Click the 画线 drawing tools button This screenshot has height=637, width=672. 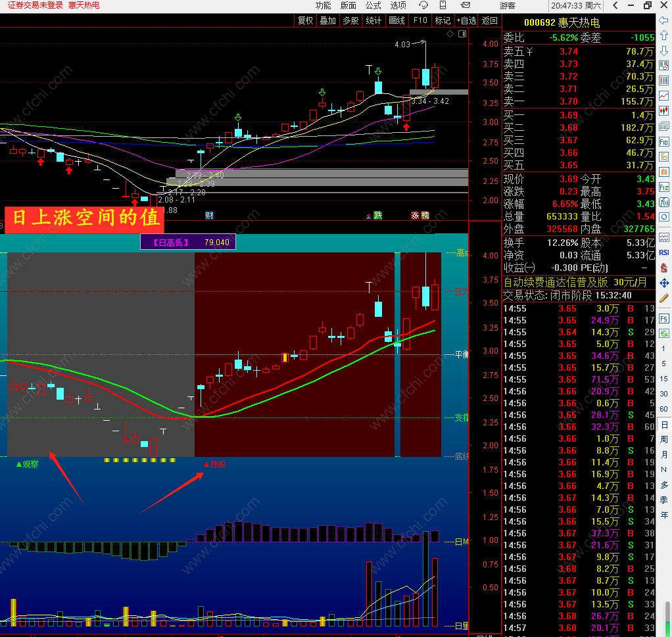[396, 20]
